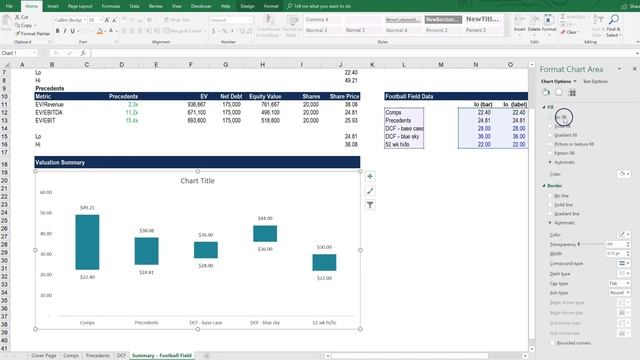
Task: Add a new sheet with plus button
Action: (x=207, y=356)
